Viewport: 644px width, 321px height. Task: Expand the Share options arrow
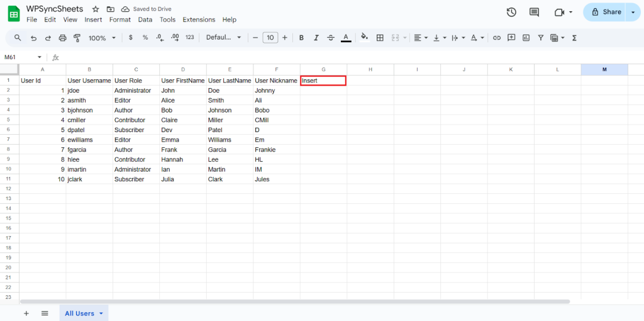(x=633, y=13)
